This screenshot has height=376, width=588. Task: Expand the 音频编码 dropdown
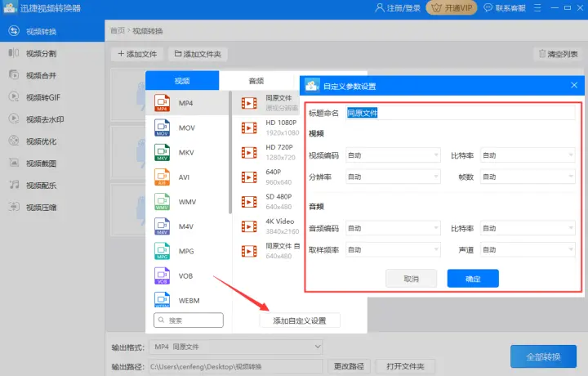click(x=393, y=228)
